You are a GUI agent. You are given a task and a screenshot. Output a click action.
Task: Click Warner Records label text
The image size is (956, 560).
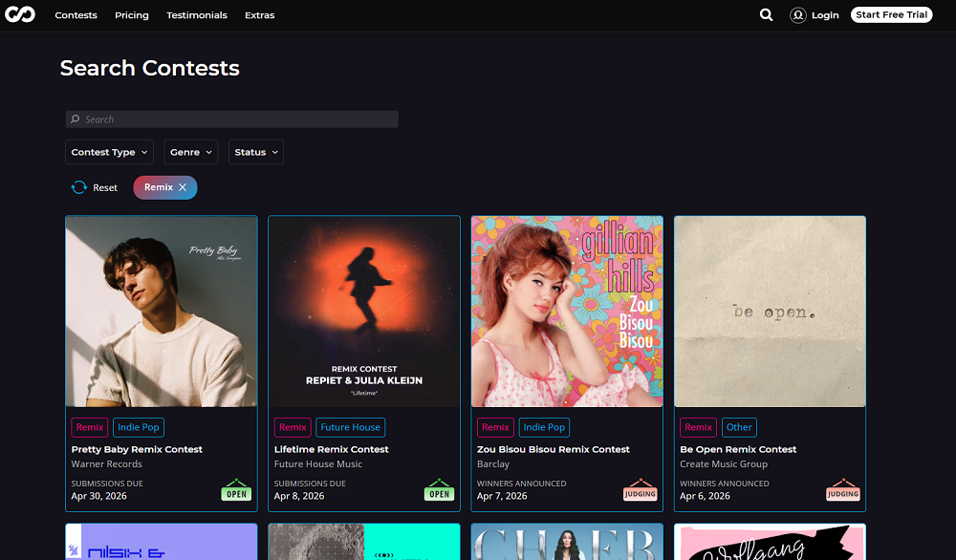point(107,464)
